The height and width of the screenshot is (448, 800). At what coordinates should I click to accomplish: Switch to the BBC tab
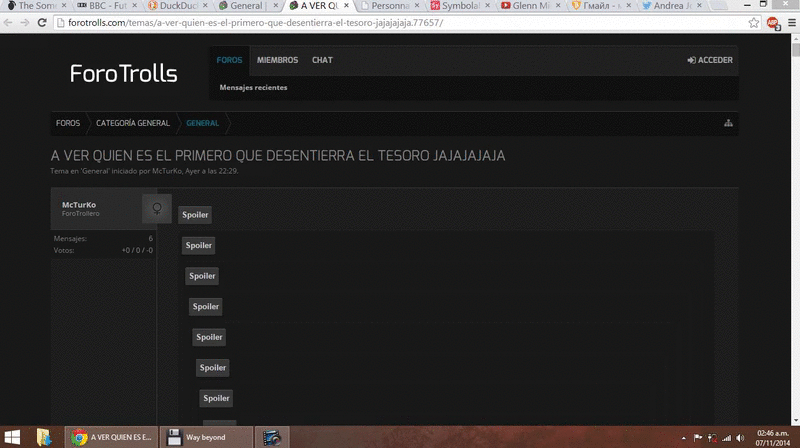click(x=105, y=6)
